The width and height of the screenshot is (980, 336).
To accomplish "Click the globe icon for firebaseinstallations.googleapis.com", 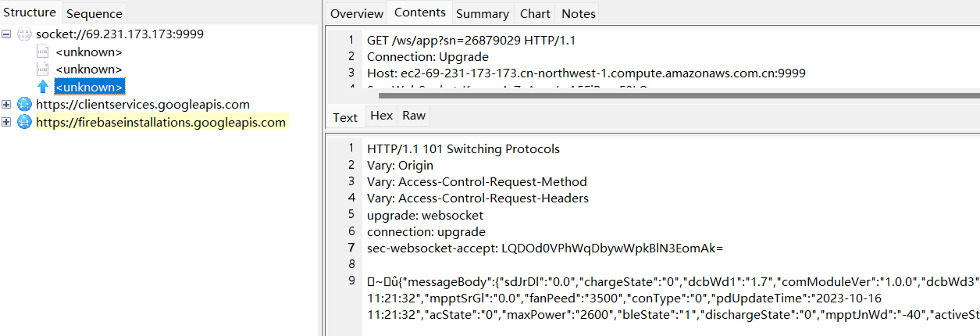I will (24, 122).
